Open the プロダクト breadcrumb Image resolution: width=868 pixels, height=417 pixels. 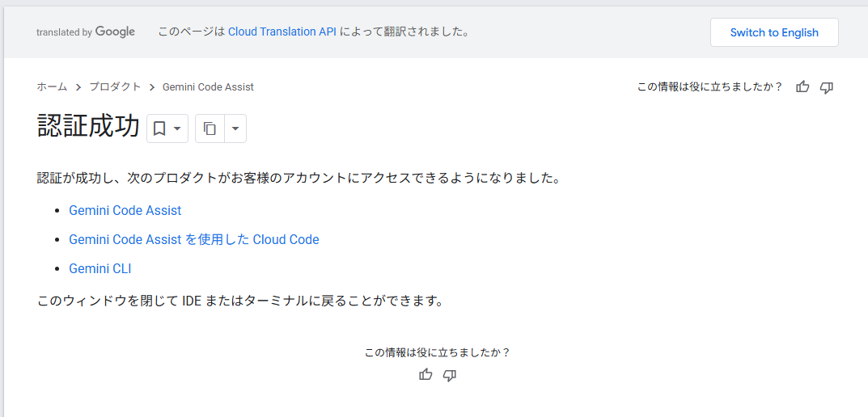pos(115,86)
